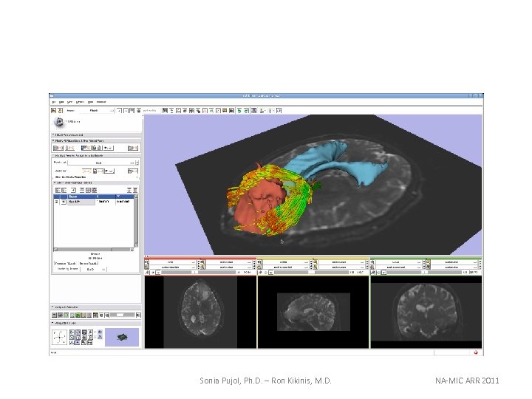Viewport: 532px width, 399px height.
Task: Open the Green viewer orientation dropdown
Action: click(399, 262)
